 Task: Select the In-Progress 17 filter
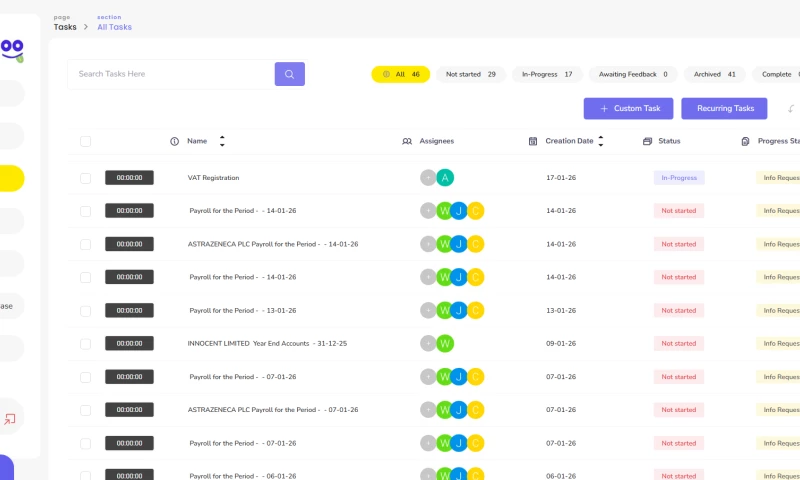(547, 74)
